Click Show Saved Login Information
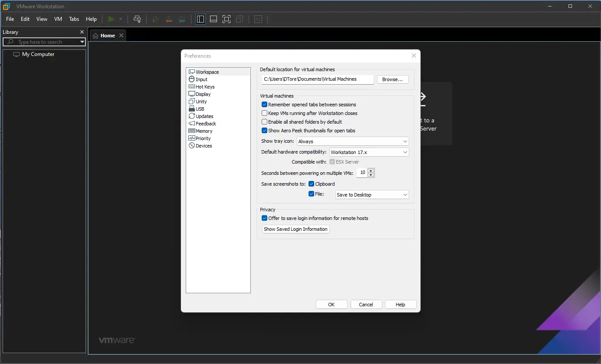601x364 pixels. (296, 229)
